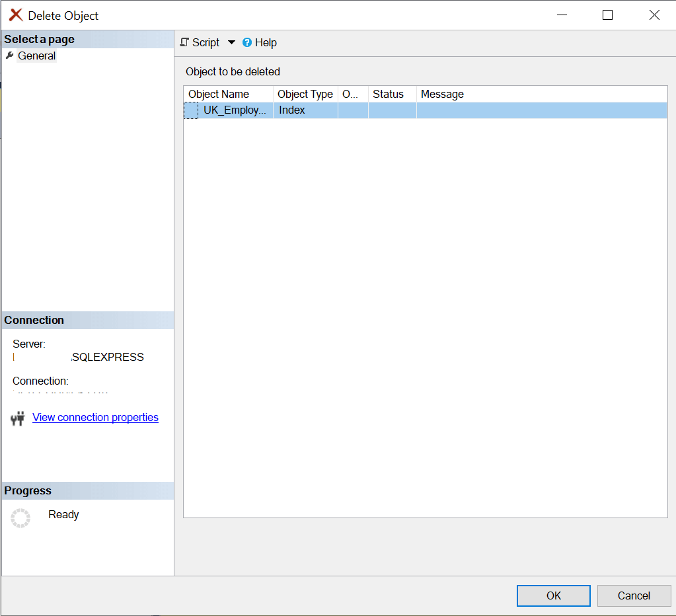Click the Select a page header
The image size is (676, 616).
point(88,39)
